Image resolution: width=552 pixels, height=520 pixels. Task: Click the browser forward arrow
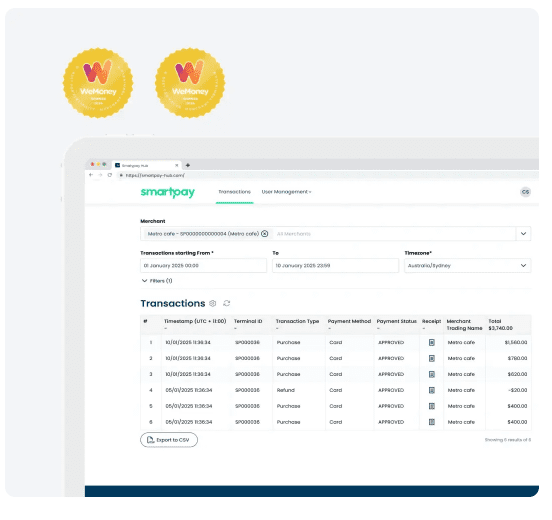point(100,175)
